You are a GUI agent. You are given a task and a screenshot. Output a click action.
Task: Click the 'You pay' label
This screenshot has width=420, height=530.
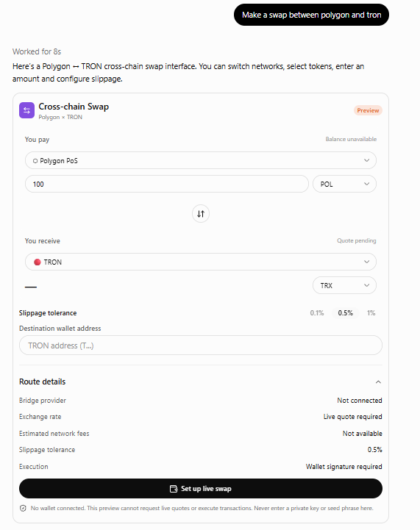[37, 140]
